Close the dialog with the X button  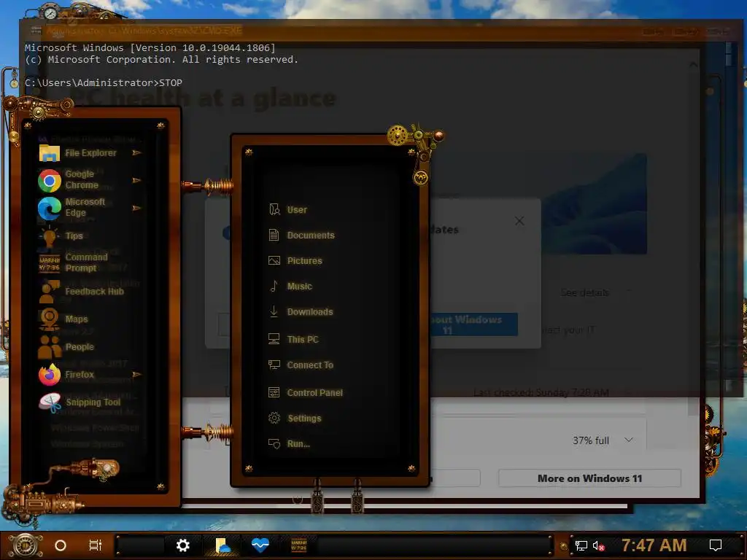point(519,221)
